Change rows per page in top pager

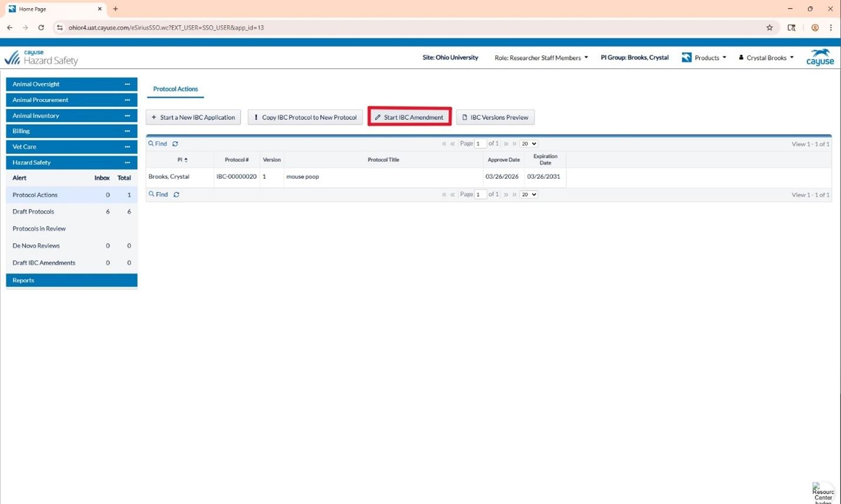tap(528, 143)
